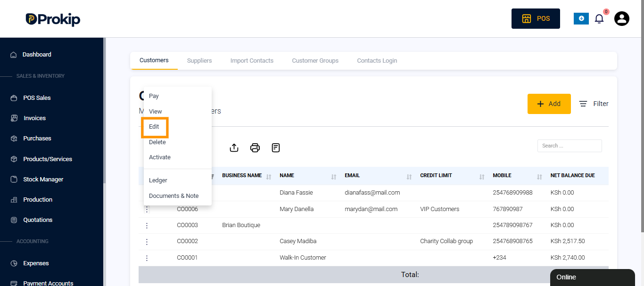Open actions menu for CO0006 row

147,210
